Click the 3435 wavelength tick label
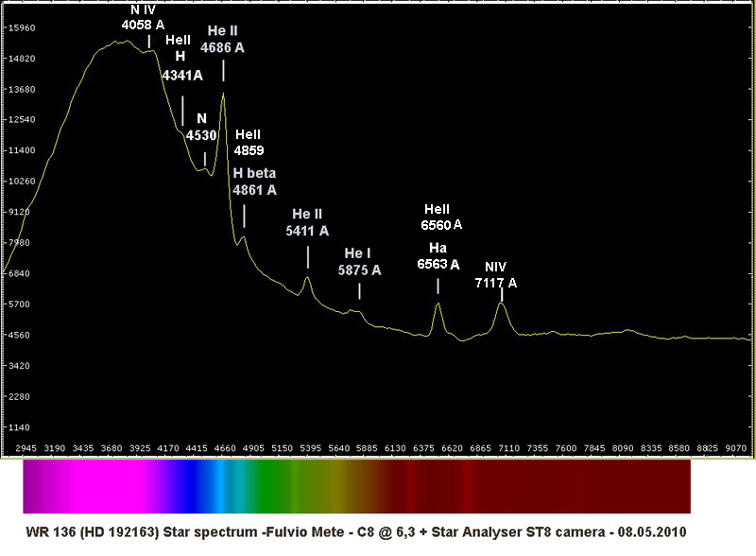Screen dimensions: 756x556 pyautogui.click(x=83, y=448)
